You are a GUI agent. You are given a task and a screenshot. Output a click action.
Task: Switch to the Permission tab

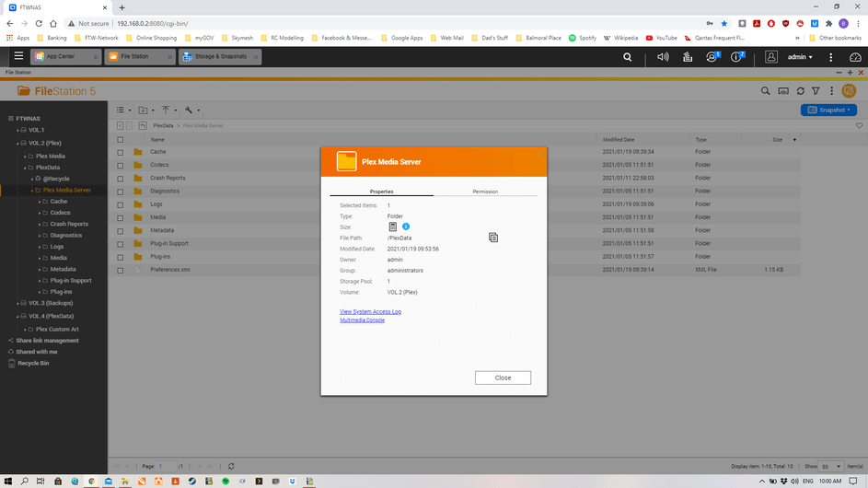click(x=485, y=192)
